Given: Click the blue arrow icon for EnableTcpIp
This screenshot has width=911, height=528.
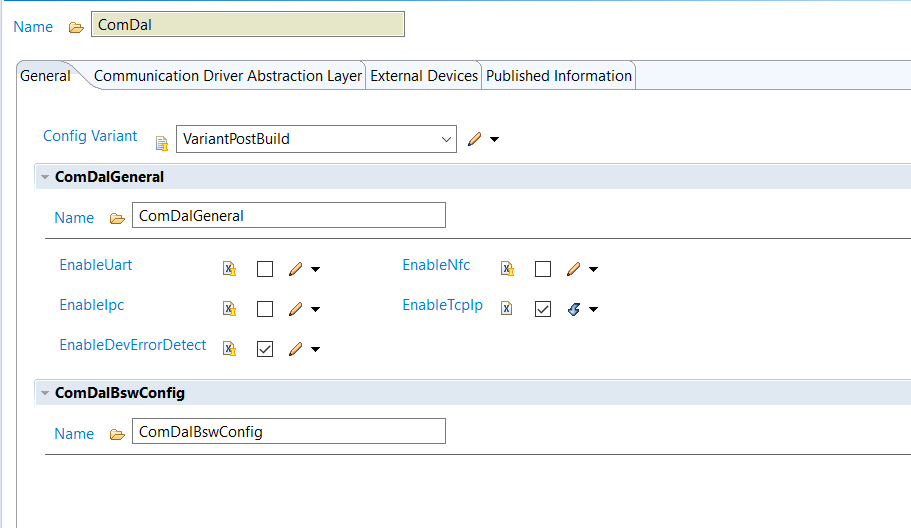Looking at the screenshot, I should (x=573, y=309).
